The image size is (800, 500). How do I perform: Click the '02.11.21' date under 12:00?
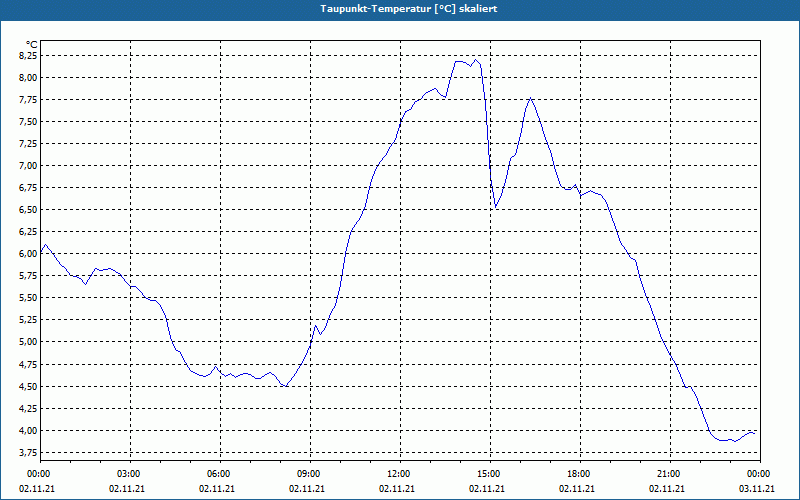tap(397, 489)
